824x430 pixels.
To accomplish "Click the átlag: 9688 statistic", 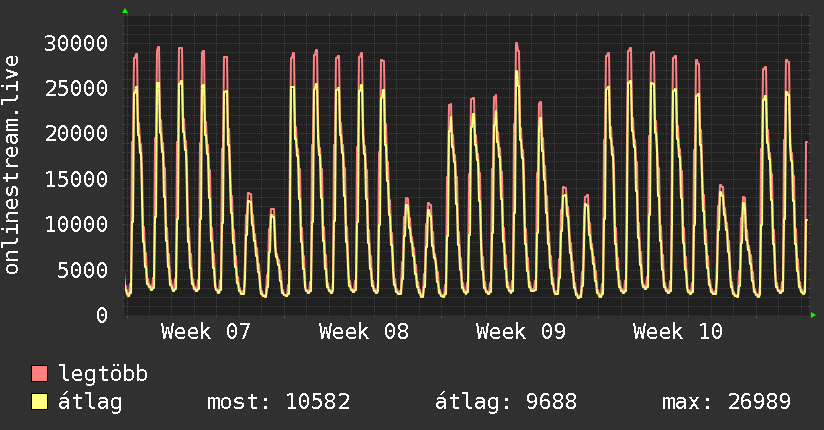I will [506, 402].
